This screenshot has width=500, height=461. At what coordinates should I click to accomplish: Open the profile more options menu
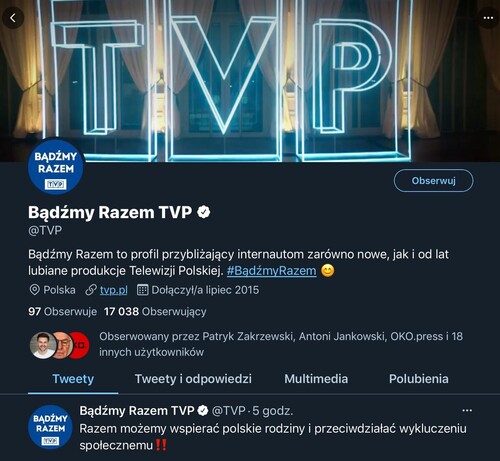click(488, 18)
